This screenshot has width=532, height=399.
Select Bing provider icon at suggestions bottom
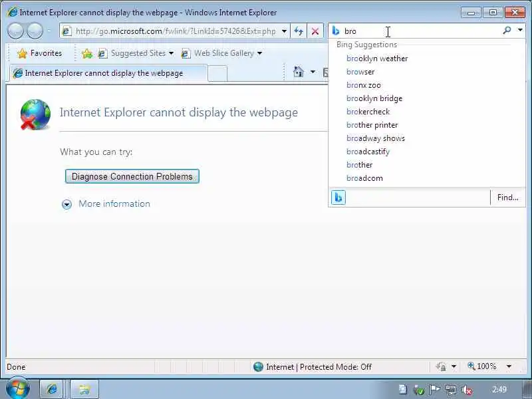point(338,198)
